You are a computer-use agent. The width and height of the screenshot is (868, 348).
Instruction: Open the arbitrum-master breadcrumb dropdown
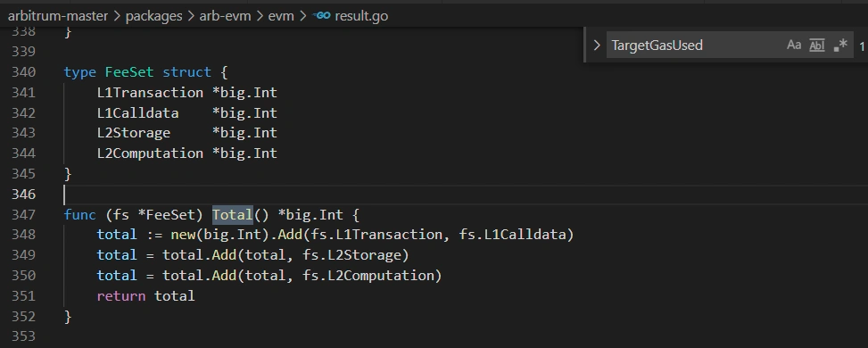tap(58, 16)
